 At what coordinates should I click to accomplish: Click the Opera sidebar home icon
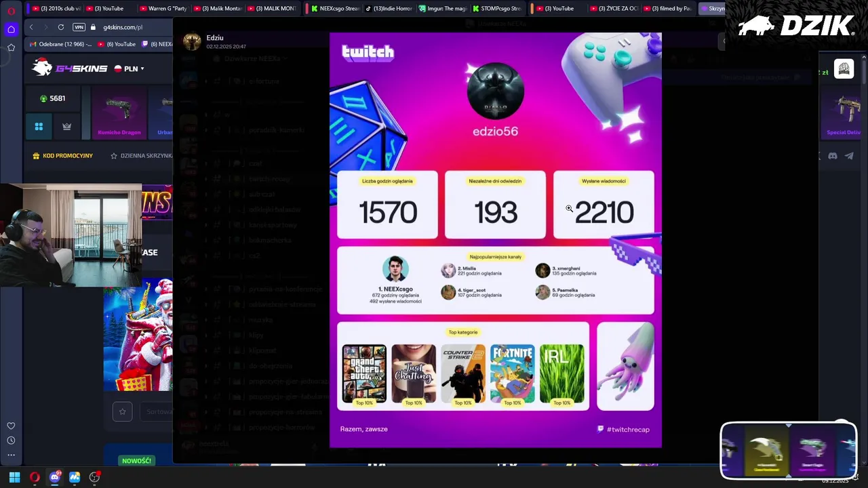tap(11, 29)
